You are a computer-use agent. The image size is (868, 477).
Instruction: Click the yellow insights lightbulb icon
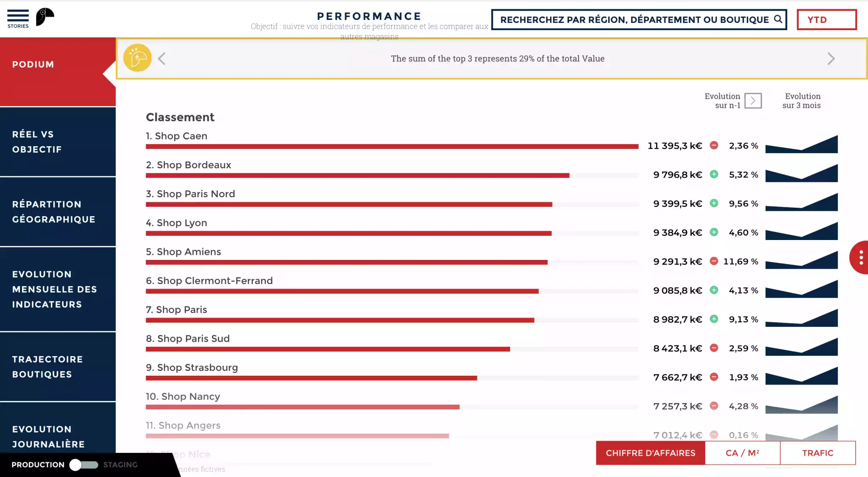click(137, 58)
